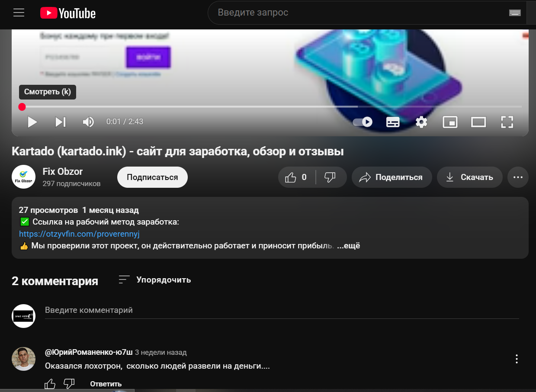Dislike the 'Оказался лохотрон' comment
The image size is (536, 392).
pyautogui.click(x=69, y=384)
